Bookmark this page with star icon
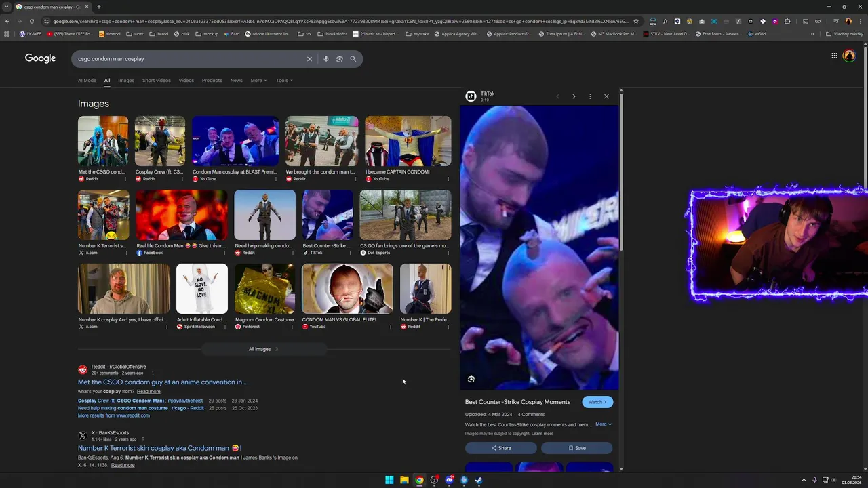 point(636,21)
